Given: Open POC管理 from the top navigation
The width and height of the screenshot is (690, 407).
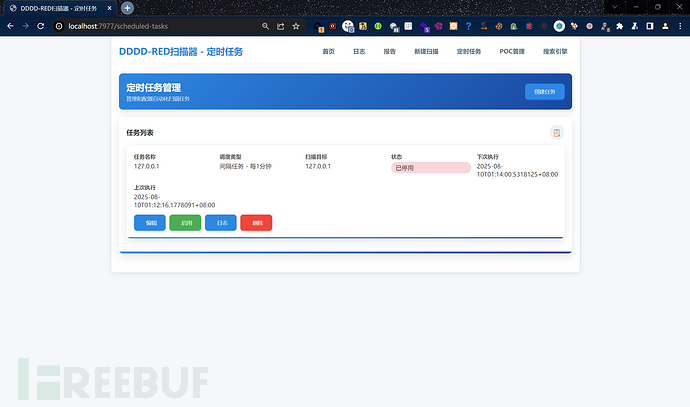Looking at the screenshot, I should tap(512, 51).
